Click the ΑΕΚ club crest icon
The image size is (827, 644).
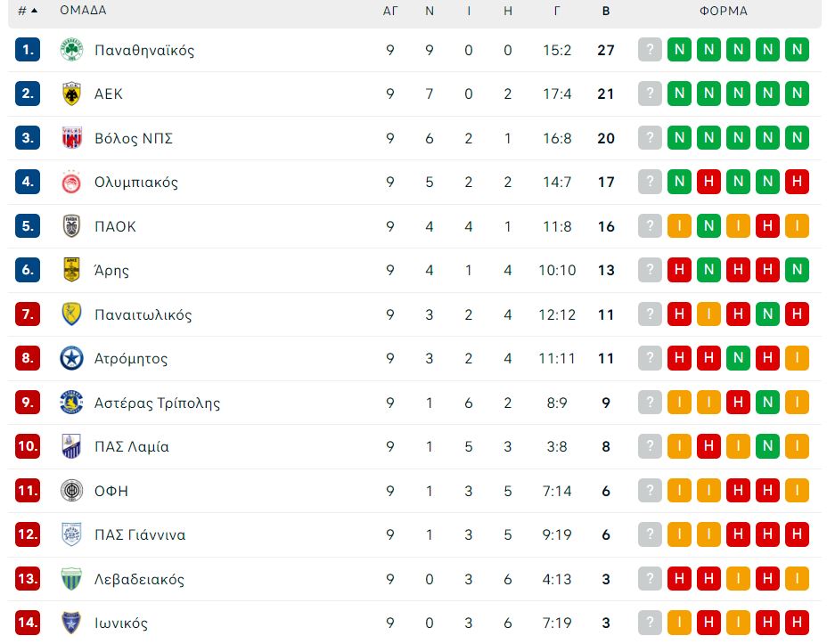click(x=71, y=94)
